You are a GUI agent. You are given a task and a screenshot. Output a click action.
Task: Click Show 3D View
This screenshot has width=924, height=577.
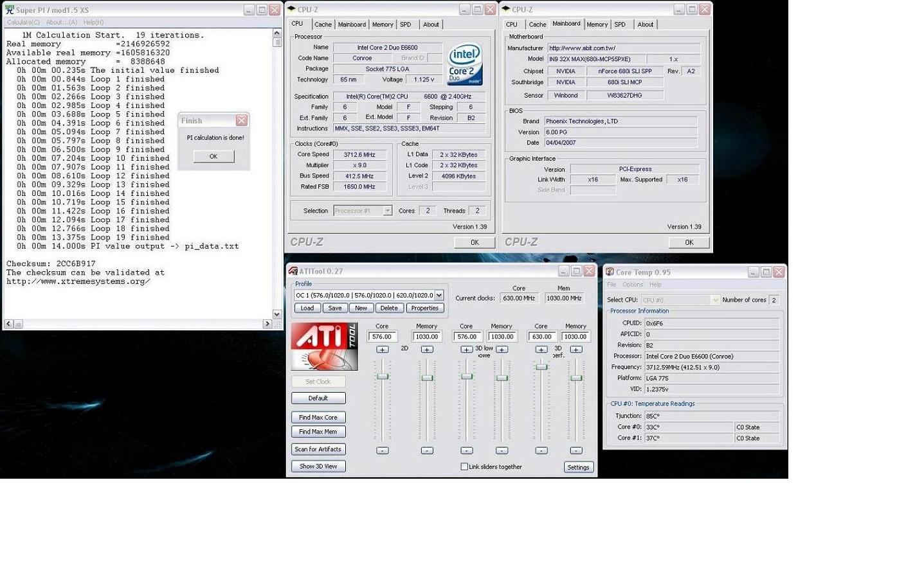(318, 466)
